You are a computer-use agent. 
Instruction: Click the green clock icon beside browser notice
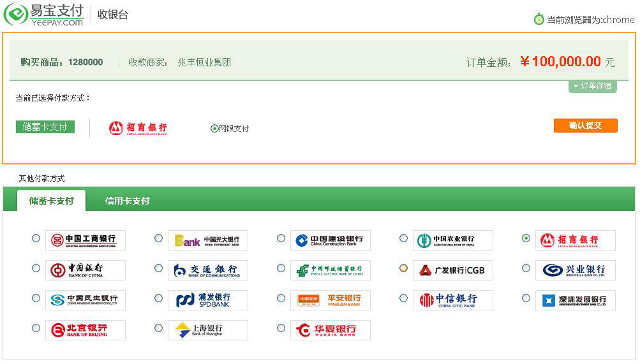tap(539, 18)
